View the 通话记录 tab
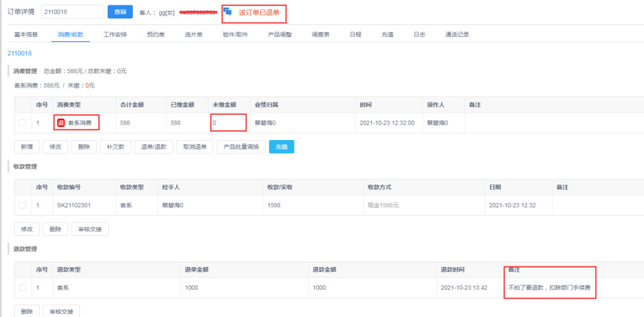The width and height of the screenshot is (644, 317). click(x=457, y=35)
